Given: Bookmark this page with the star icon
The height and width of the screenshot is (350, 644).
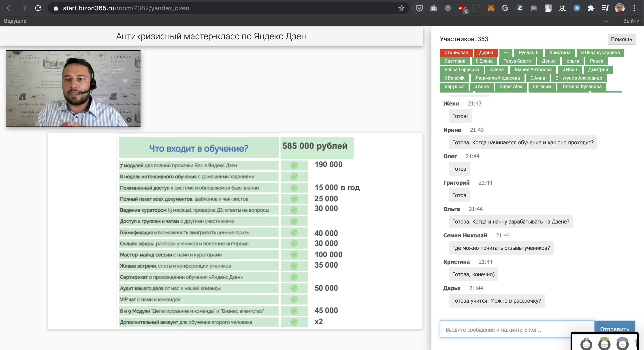Looking at the screenshot, I should (x=401, y=8).
